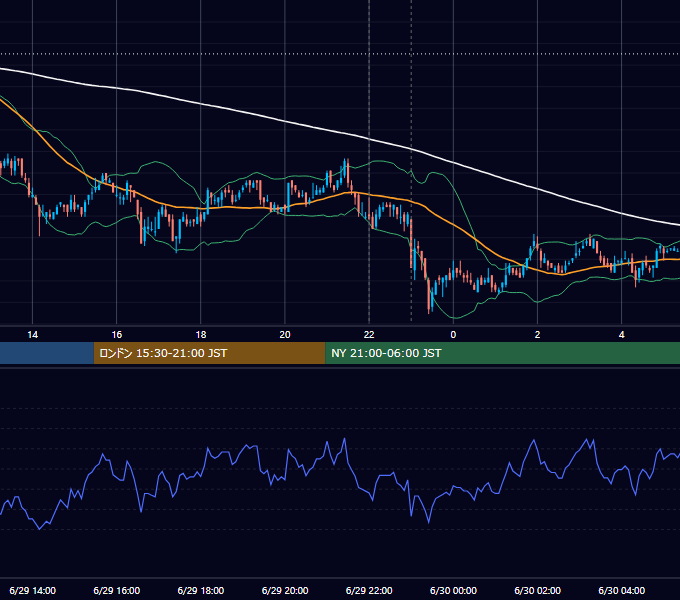Click the 6/29 18:00 date label

point(201,590)
